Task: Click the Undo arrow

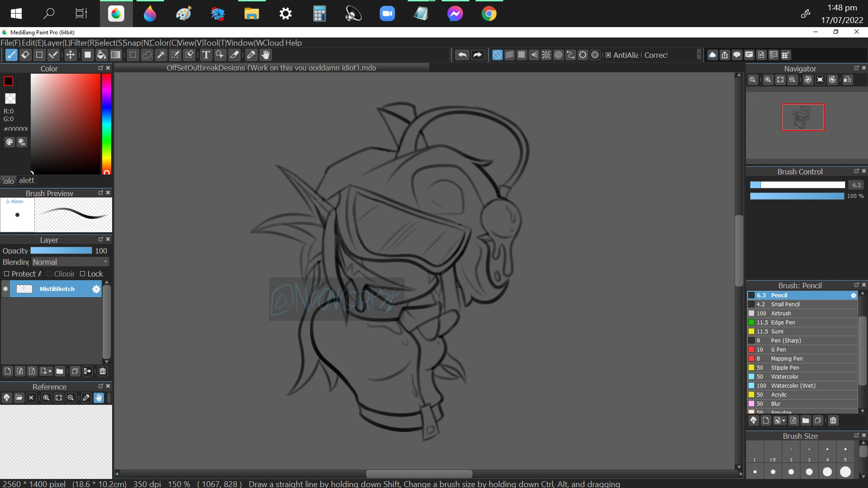Action: 462,55
